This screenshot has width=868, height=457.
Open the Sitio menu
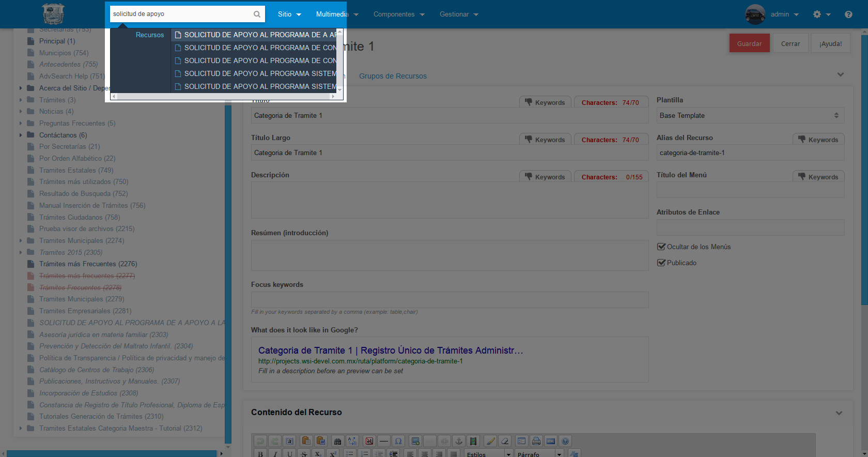pos(289,14)
